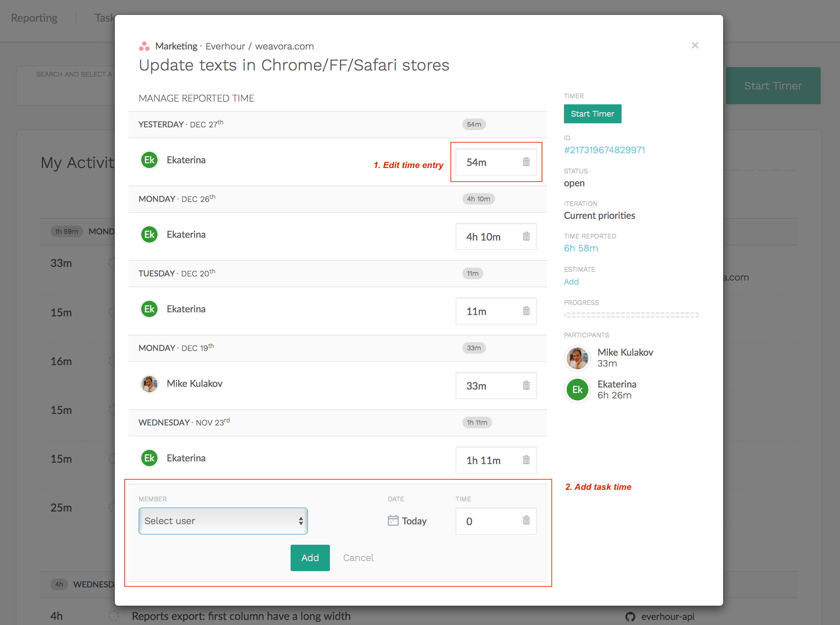Image resolution: width=840 pixels, height=625 pixels.
Task: Start Timer in the task sidebar
Action: (x=592, y=114)
